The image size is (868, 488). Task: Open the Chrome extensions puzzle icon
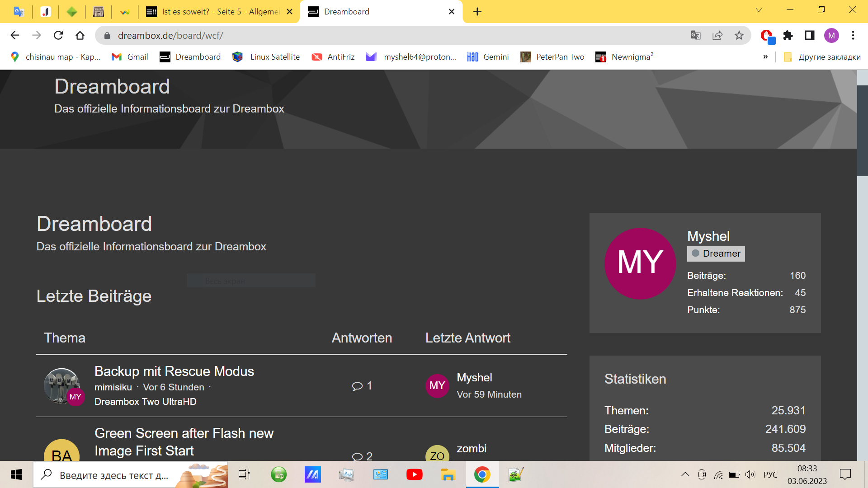pos(788,35)
